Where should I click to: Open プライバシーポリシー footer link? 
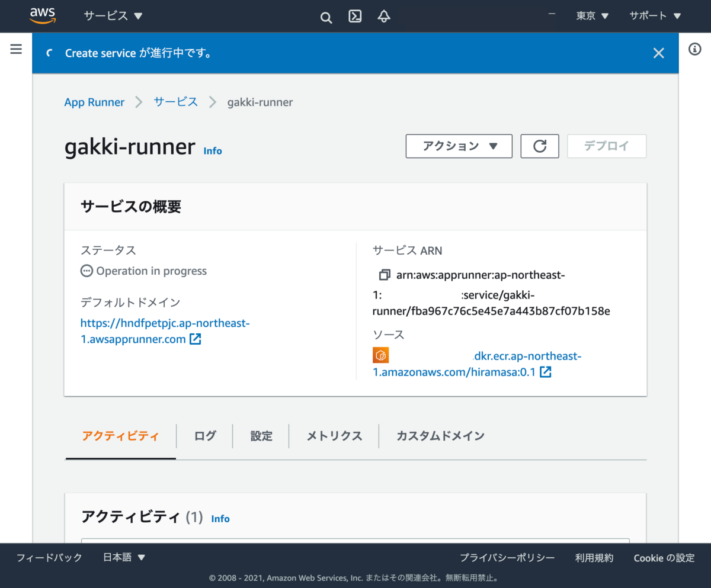(x=508, y=558)
